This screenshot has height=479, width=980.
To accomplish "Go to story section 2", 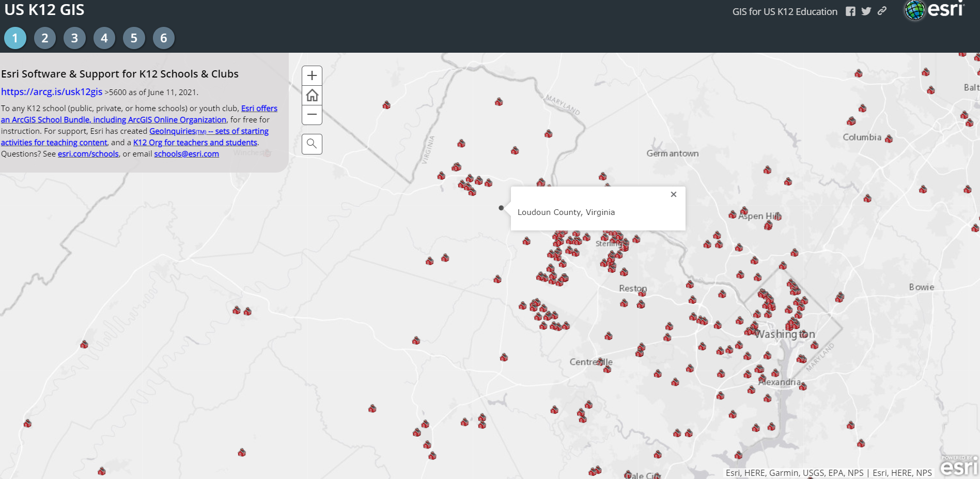I will coord(45,38).
